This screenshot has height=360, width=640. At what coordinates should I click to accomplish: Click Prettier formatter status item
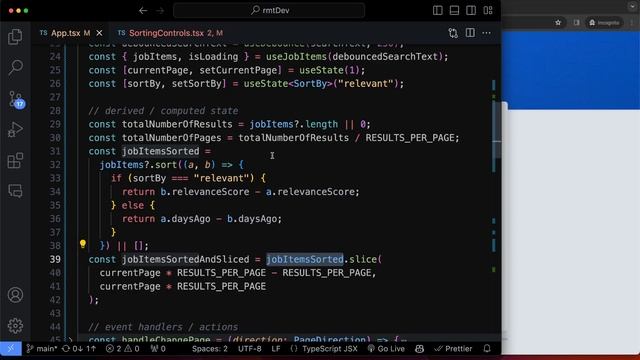[x=453, y=349]
